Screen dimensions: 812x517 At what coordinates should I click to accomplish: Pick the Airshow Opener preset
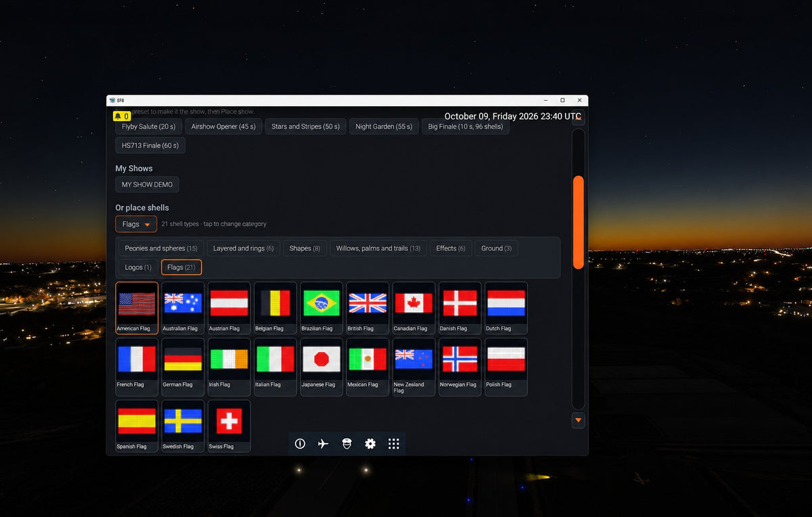pyautogui.click(x=223, y=127)
